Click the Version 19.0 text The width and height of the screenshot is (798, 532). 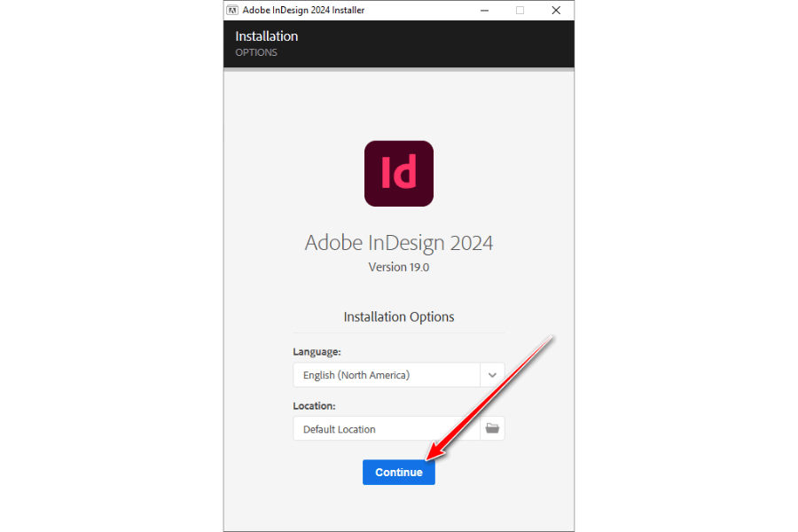(399, 267)
